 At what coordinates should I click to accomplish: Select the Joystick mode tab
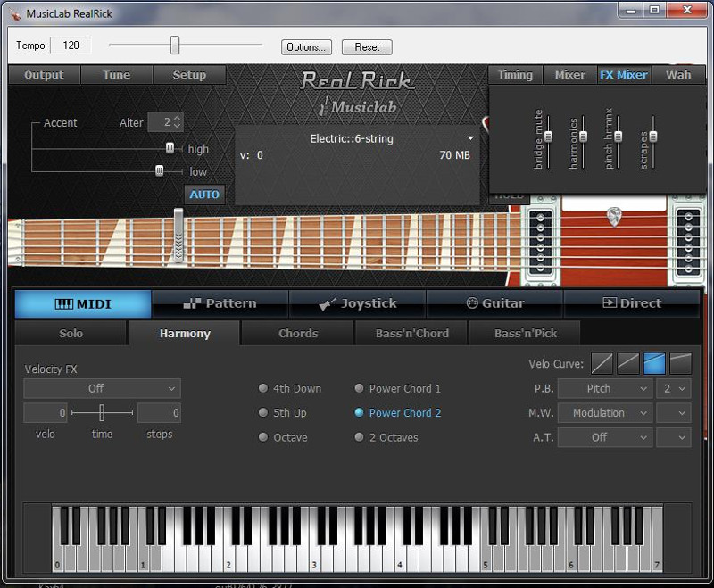click(x=358, y=303)
